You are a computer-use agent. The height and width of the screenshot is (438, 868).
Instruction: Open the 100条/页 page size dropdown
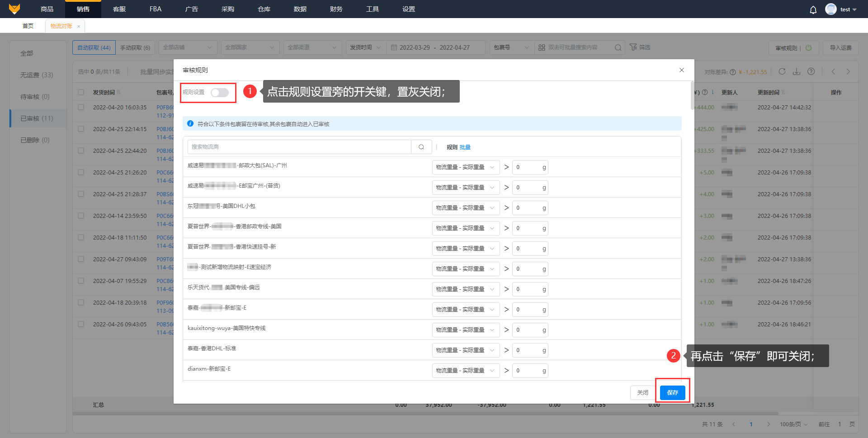793,424
